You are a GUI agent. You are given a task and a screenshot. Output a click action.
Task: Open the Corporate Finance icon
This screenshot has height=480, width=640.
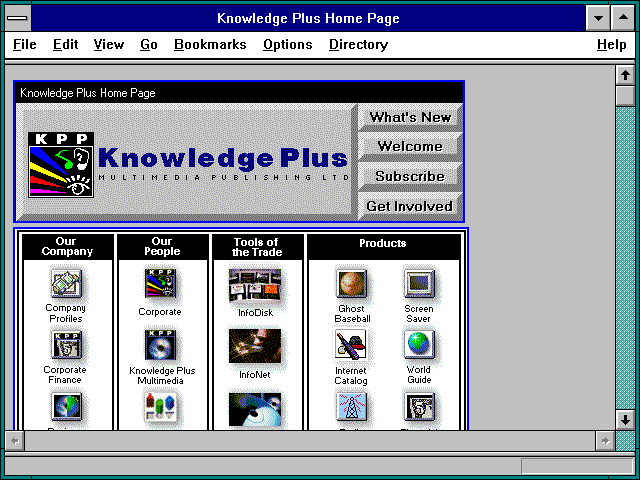pos(66,345)
